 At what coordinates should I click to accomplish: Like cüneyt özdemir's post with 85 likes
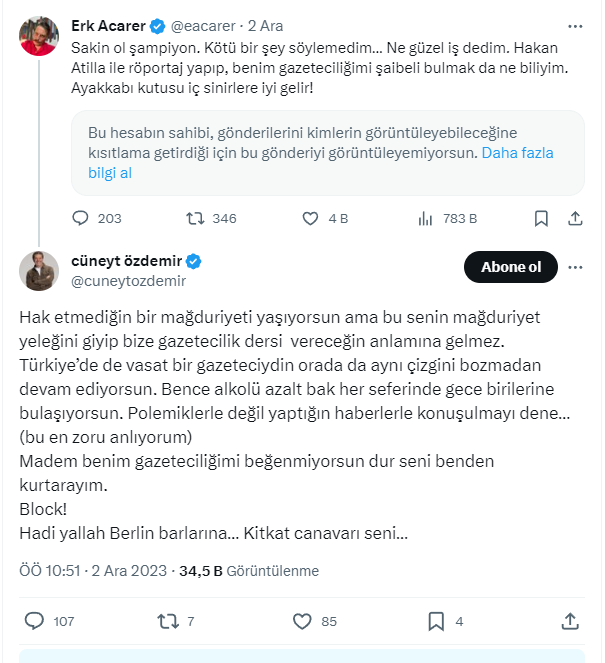(x=302, y=621)
